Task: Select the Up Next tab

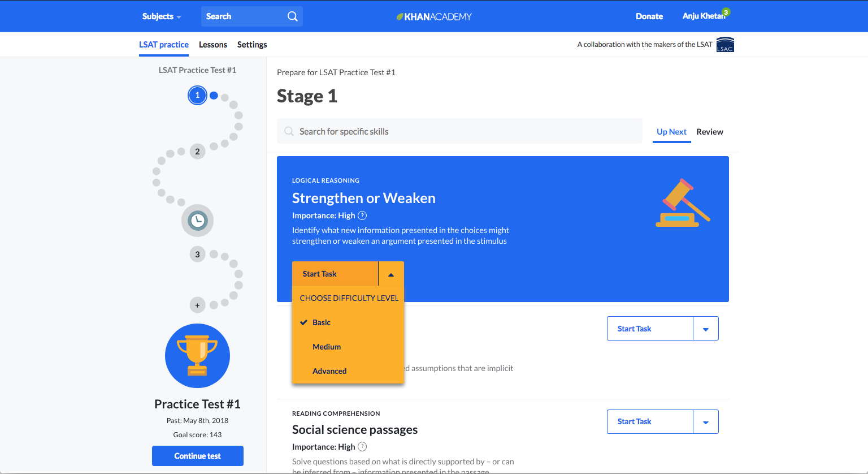Action: click(671, 132)
